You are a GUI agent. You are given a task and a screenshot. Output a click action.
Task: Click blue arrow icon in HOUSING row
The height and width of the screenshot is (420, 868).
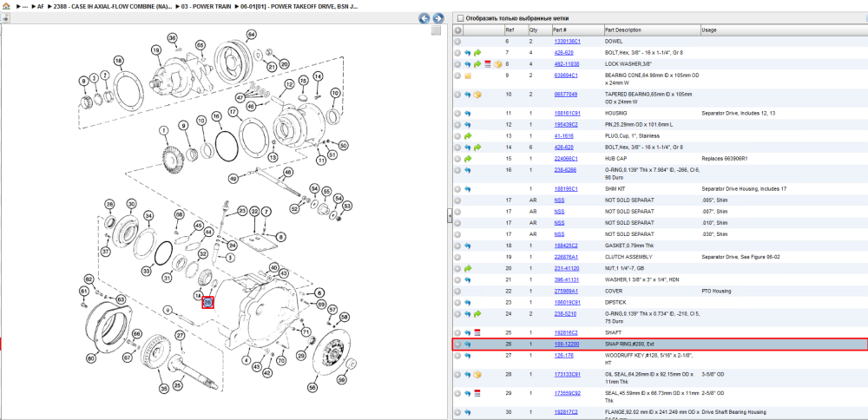coord(467,113)
